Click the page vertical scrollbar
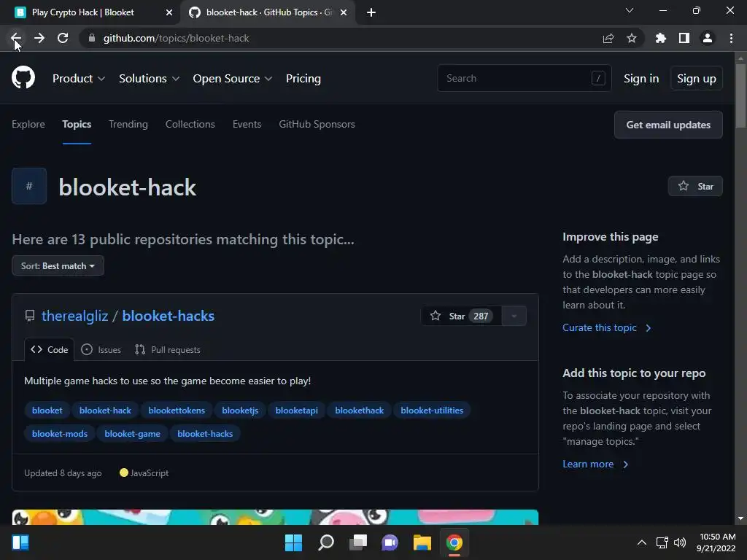The image size is (747, 560). coord(740,96)
